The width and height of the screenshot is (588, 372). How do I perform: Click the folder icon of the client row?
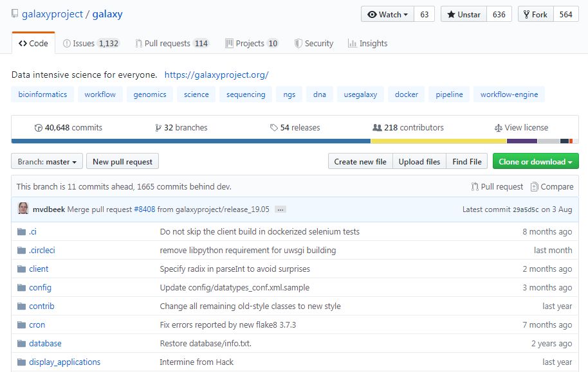click(x=21, y=269)
